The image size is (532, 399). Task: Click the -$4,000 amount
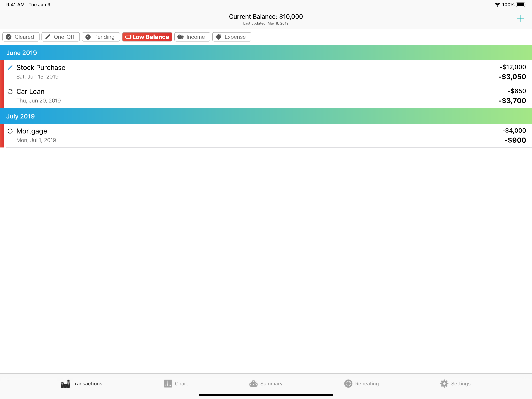pyautogui.click(x=514, y=130)
